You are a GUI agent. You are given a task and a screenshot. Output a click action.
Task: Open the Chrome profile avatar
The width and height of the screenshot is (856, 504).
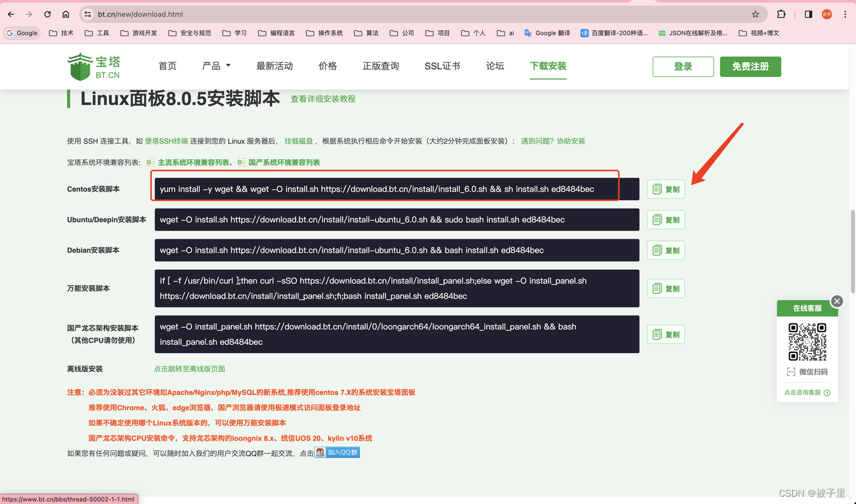(x=827, y=14)
